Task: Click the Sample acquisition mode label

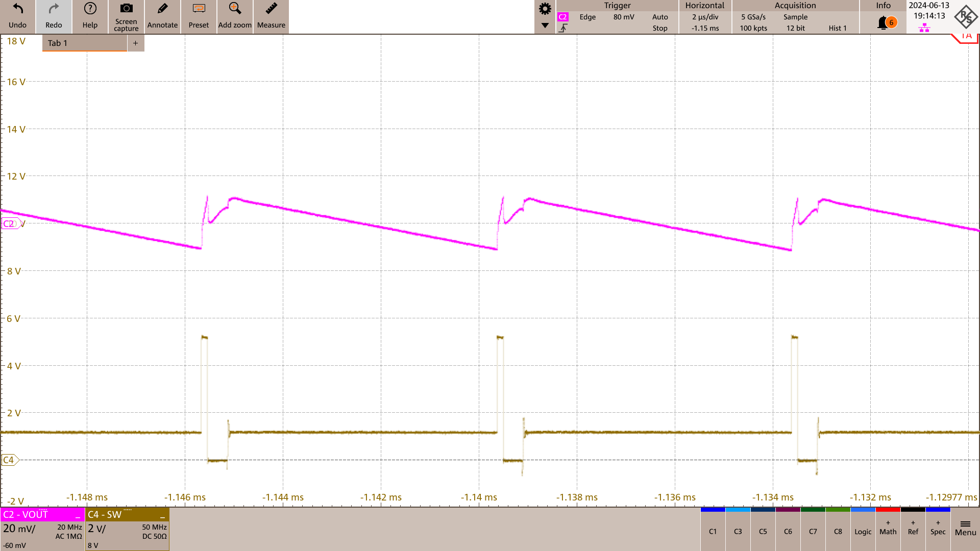Action: pos(795,17)
